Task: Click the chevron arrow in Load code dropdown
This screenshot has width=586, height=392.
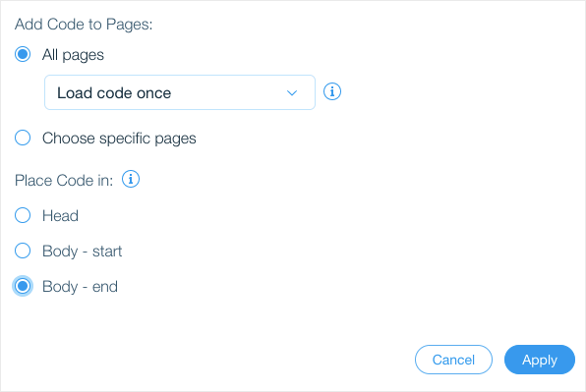Action: [x=291, y=93]
